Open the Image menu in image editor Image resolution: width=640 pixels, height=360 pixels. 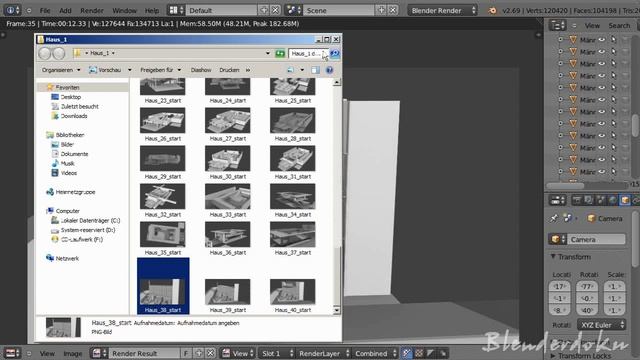73,353
